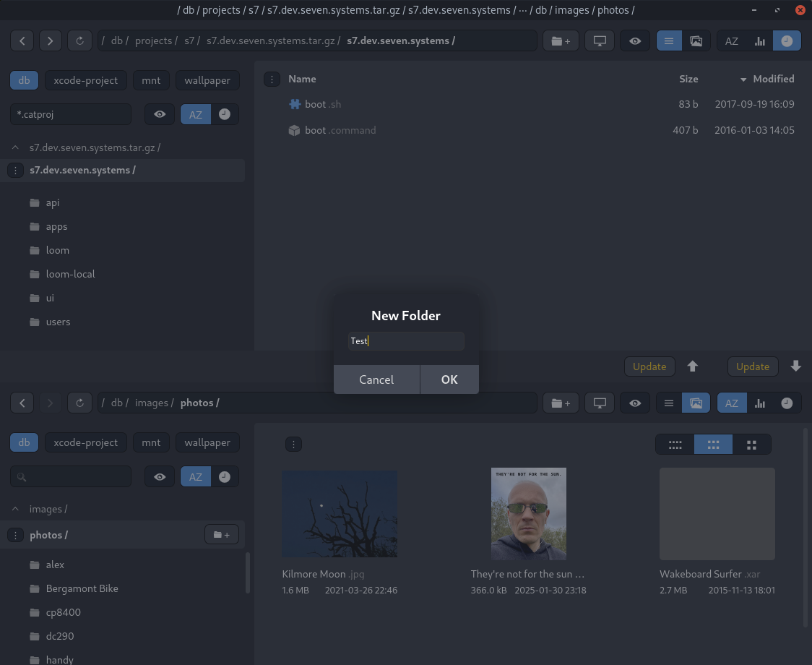Open the Bergamont Bike folder
Screen dimensions: 812x665
(82, 588)
